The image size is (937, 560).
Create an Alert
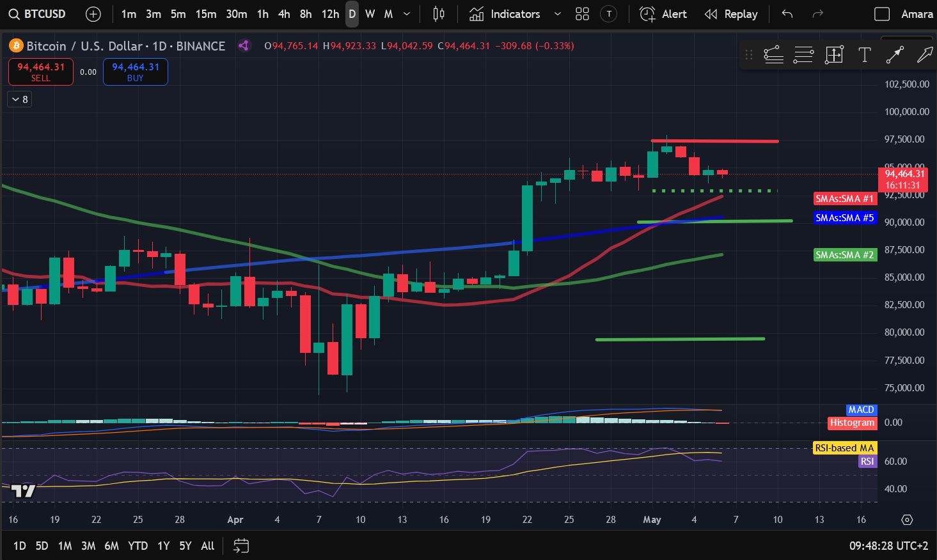click(663, 14)
